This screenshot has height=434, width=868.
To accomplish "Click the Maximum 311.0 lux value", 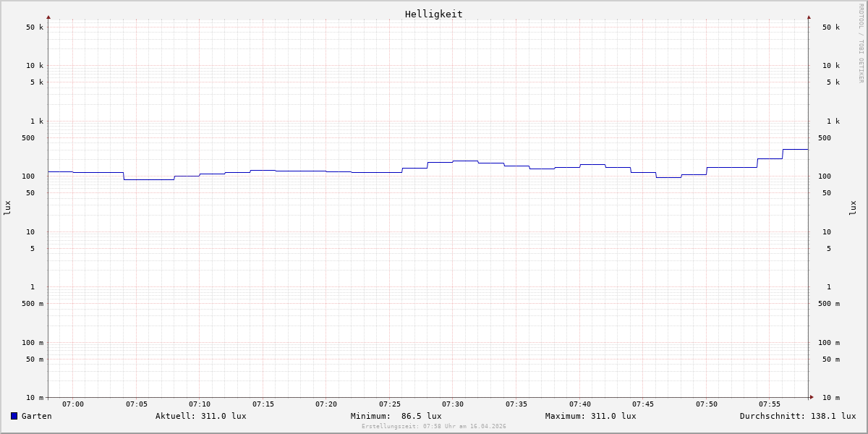I will point(590,416).
